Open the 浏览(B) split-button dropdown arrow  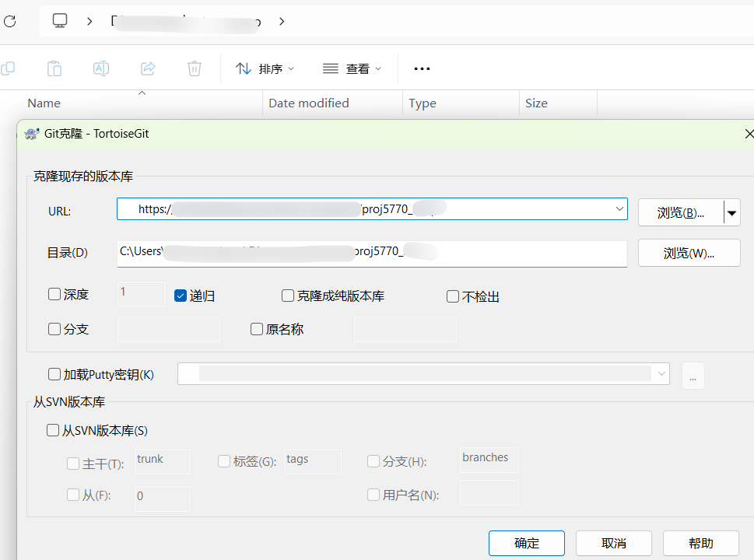[731, 212]
